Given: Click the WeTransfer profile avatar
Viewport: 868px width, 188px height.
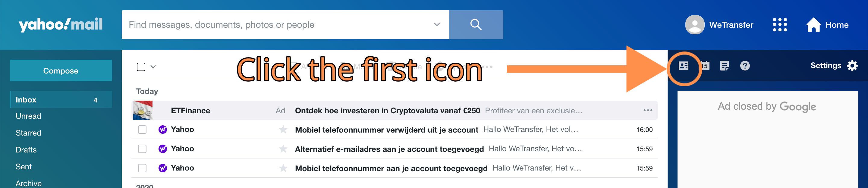Looking at the screenshot, I should 694,25.
